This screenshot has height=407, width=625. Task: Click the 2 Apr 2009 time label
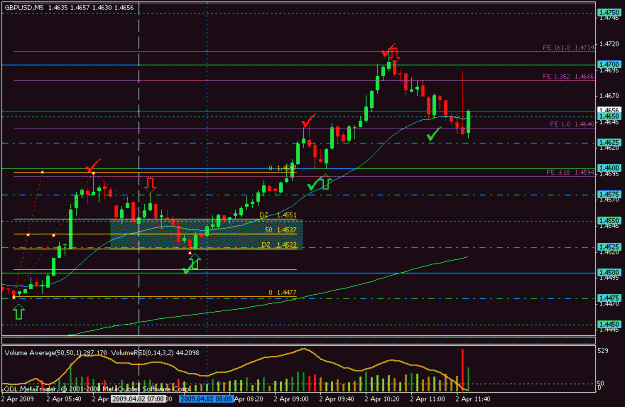18,399
